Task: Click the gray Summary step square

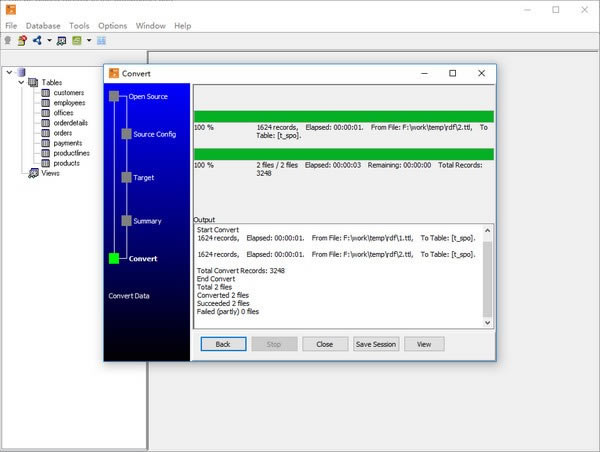Action: click(x=124, y=220)
